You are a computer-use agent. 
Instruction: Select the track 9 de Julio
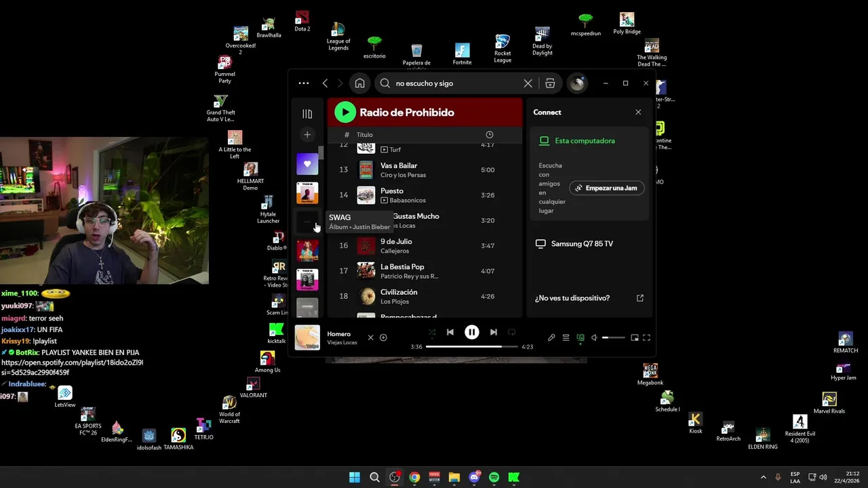[396, 241]
